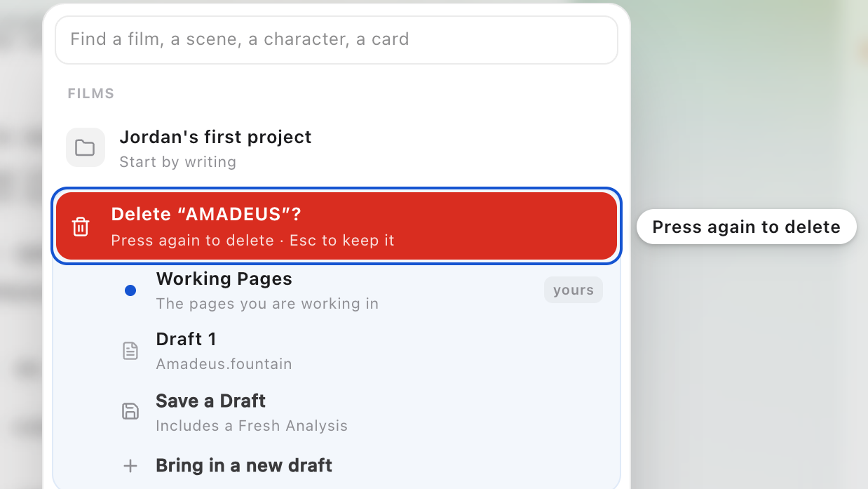Screen dimensions: 868x489
Task: Click the trash can icon in red row
Action: pyautogui.click(x=81, y=227)
